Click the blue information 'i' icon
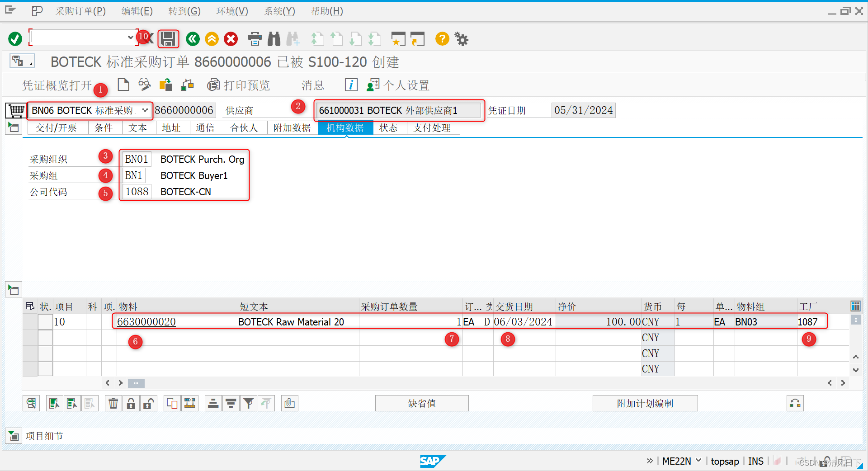 click(351, 85)
